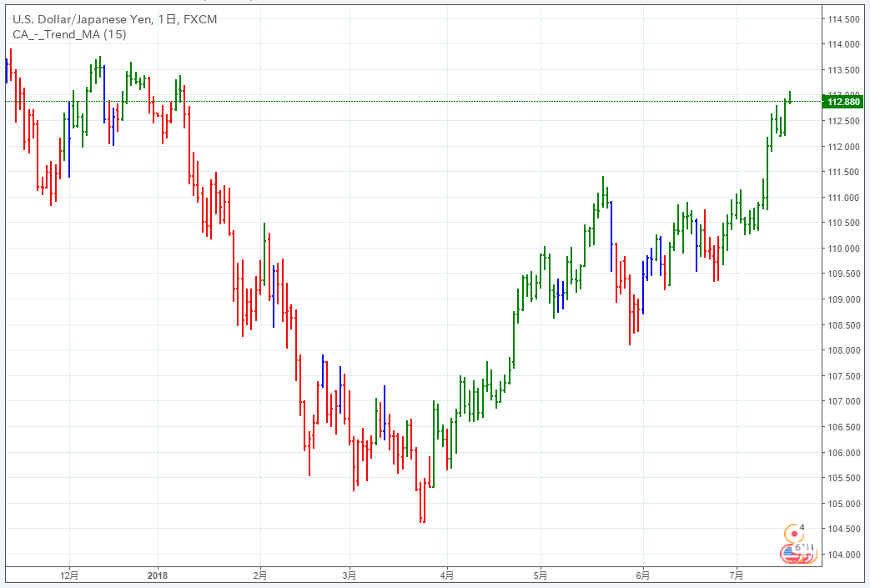Click the 7月 date axis label

point(737,575)
